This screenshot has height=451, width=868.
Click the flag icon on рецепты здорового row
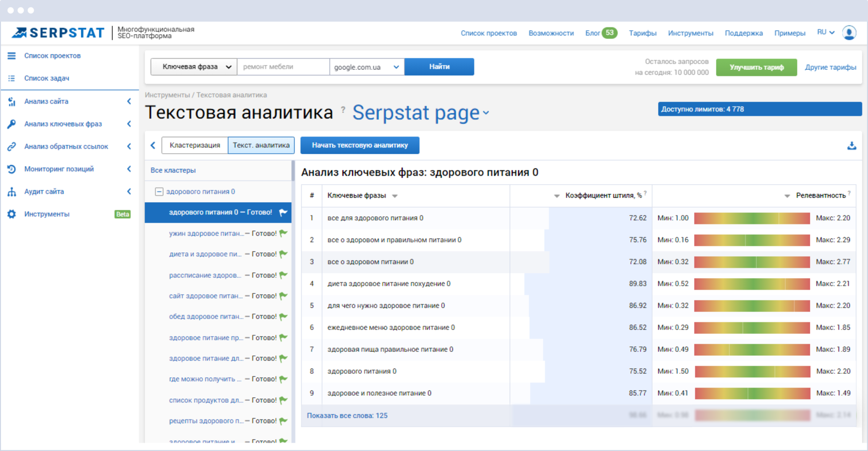[x=283, y=421]
